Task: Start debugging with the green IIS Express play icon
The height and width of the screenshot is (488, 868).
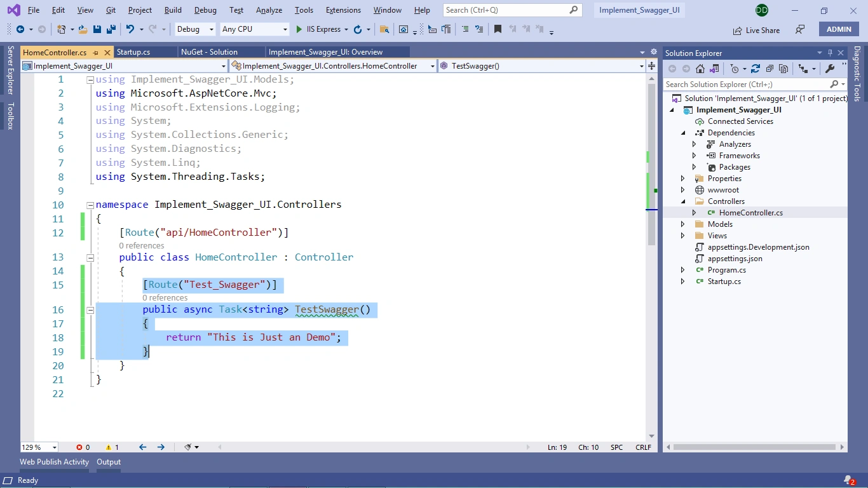Action: 299,29
